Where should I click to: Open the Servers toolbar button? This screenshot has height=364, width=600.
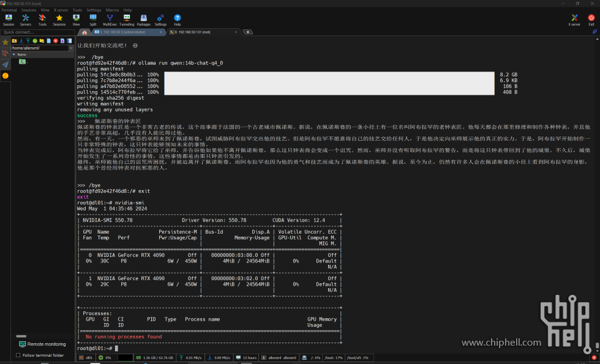click(x=25, y=20)
